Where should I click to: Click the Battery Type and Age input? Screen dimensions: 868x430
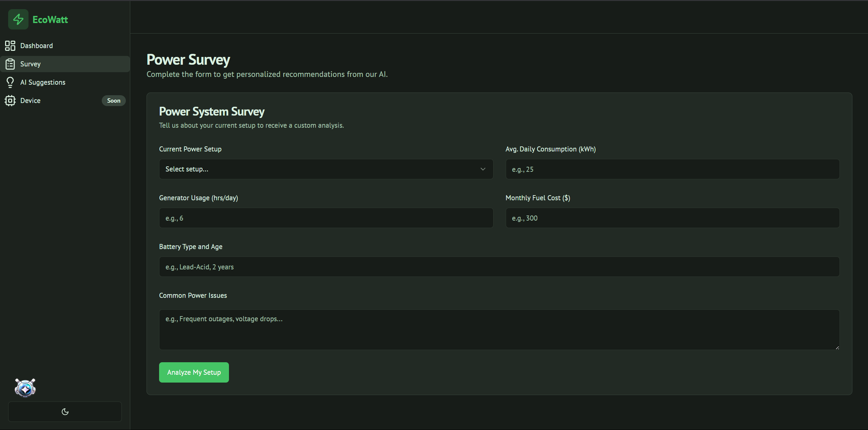(499, 267)
